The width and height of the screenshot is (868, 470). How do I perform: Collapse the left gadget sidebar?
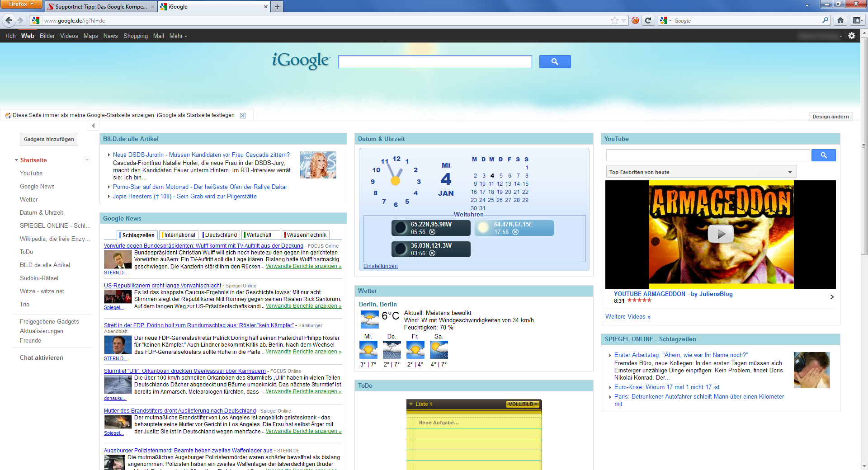pos(93,126)
